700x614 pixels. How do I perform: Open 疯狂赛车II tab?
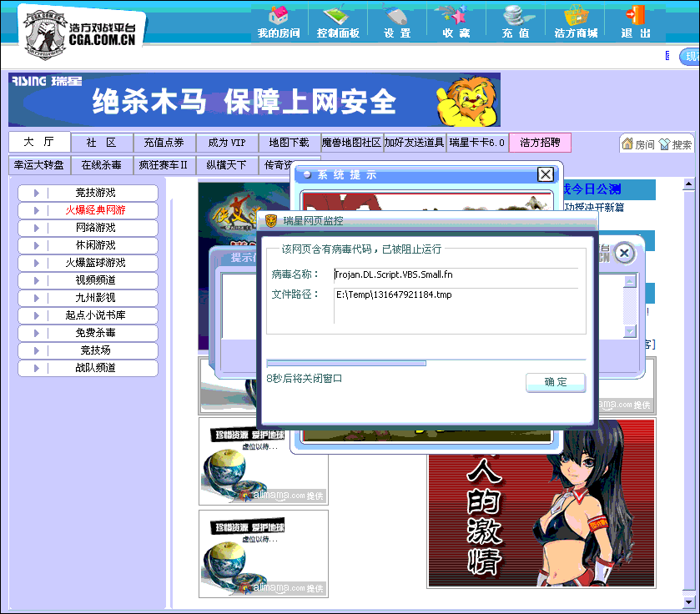click(x=164, y=165)
